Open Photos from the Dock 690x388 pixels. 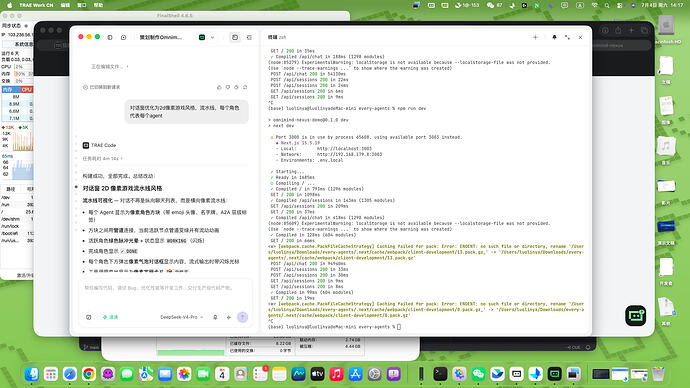coord(184,374)
